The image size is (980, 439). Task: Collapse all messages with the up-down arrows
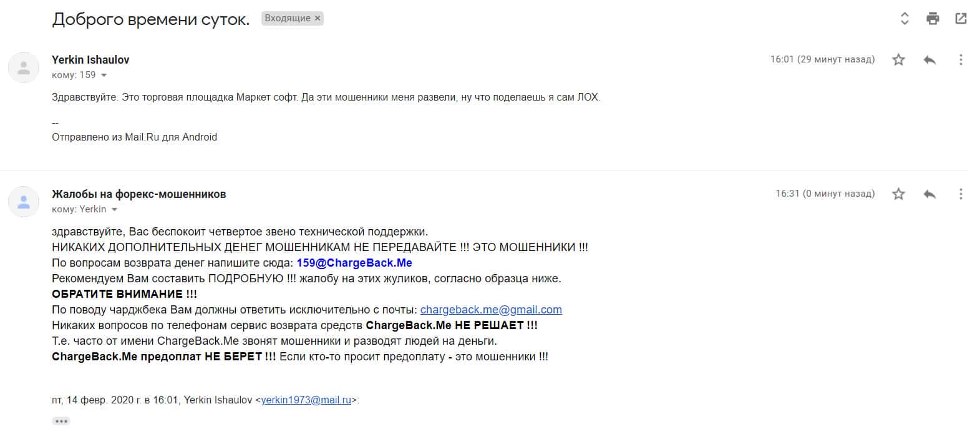click(905, 19)
